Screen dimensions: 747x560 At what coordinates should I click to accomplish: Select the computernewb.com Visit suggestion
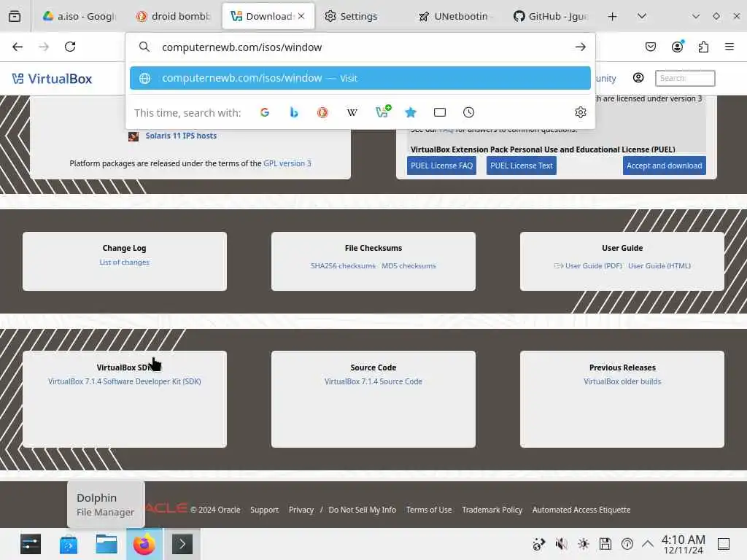[360, 78]
